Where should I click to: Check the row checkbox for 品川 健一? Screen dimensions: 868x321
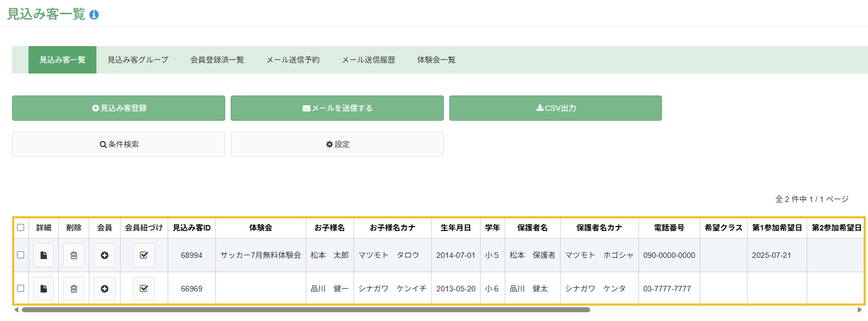pyautogui.click(x=21, y=288)
